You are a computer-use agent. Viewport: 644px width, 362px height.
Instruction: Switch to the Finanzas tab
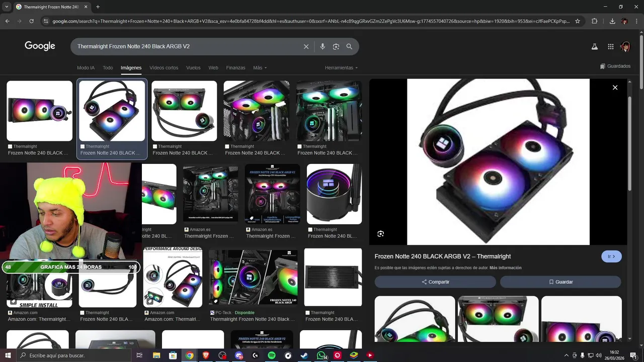click(235, 68)
